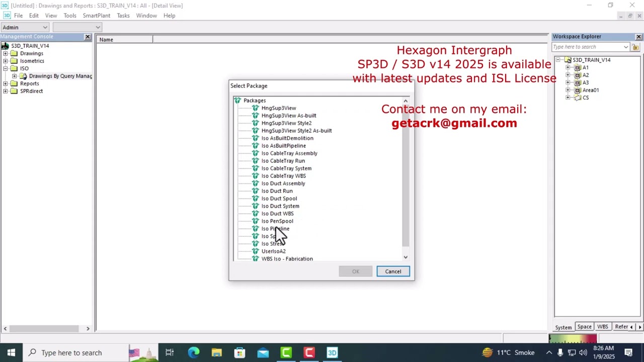Click OK in the Select Package dialog
Image resolution: width=644 pixels, height=362 pixels.
coord(356,271)
